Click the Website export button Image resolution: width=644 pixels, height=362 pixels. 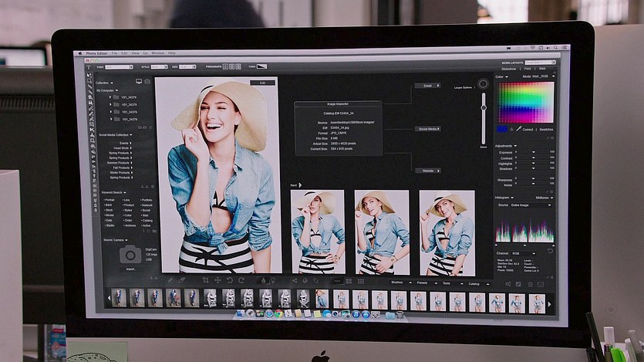427,171
